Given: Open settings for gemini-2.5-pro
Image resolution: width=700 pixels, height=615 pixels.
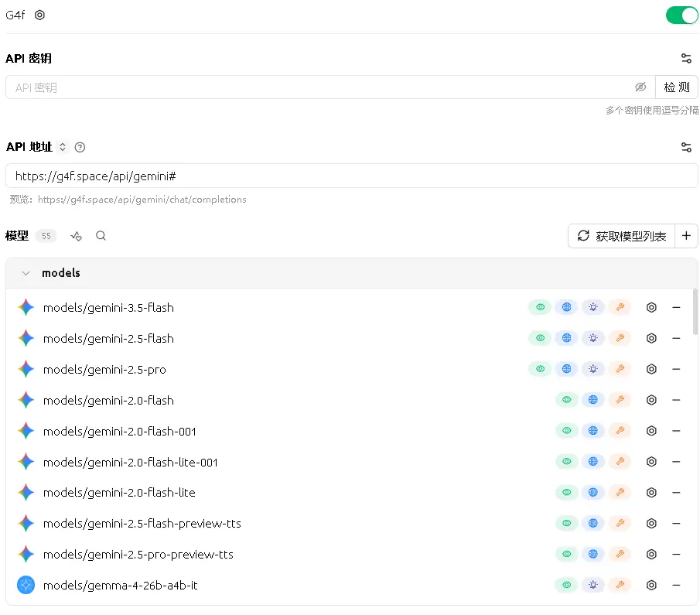Looking at the screenshot, I should coord(651,369).
